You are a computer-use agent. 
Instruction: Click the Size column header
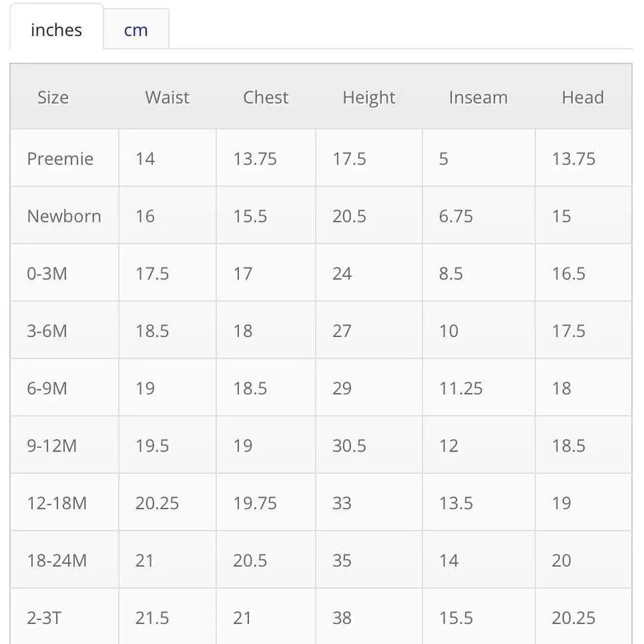[x=53, y=97]
